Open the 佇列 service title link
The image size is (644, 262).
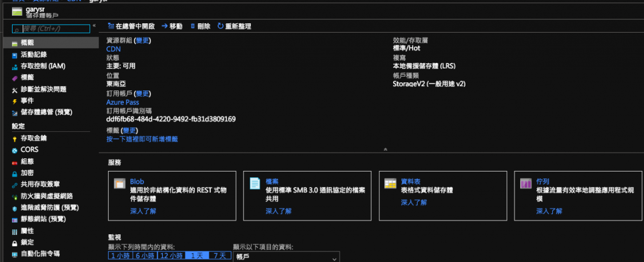click(x=543, y=181)
